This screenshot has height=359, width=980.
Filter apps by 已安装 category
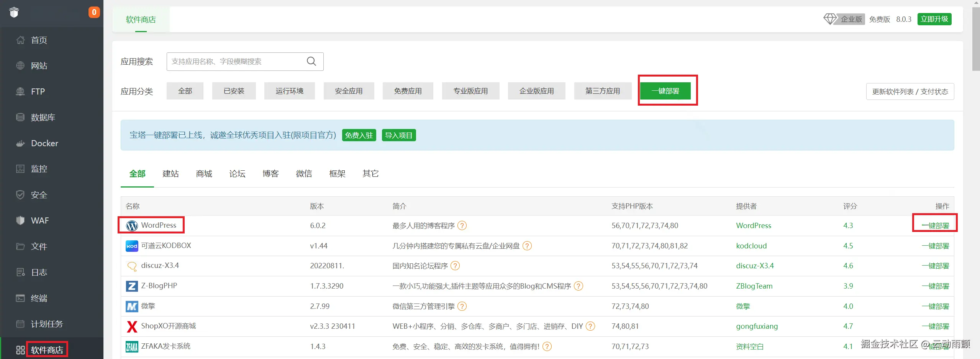tap(234, 91)
